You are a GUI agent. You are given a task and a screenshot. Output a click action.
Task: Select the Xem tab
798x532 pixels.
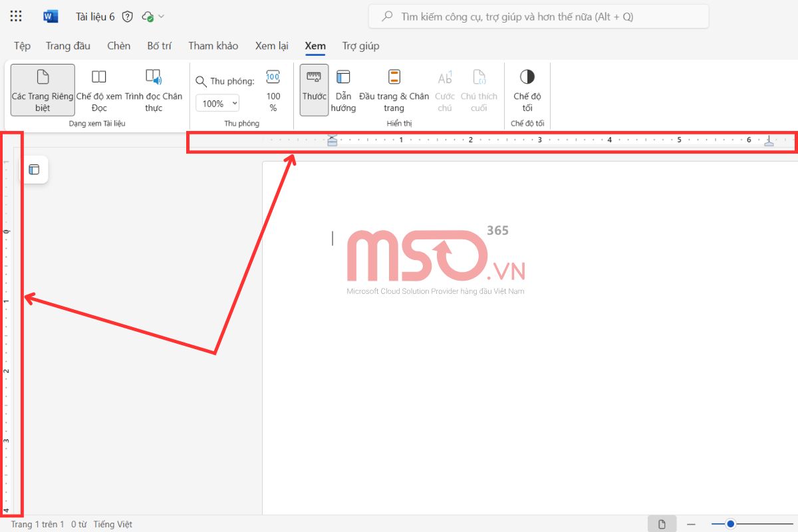pyautogui.click(x=315, y=46)
